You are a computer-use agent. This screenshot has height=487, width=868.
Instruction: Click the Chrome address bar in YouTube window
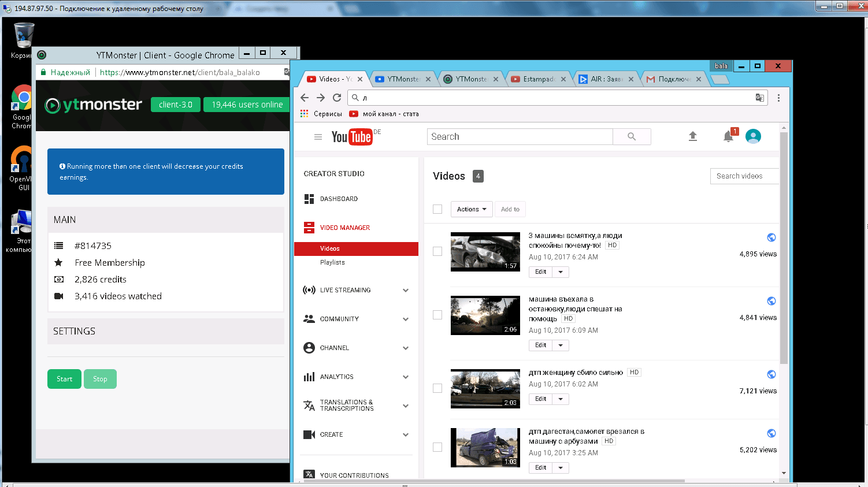point(558,98)
